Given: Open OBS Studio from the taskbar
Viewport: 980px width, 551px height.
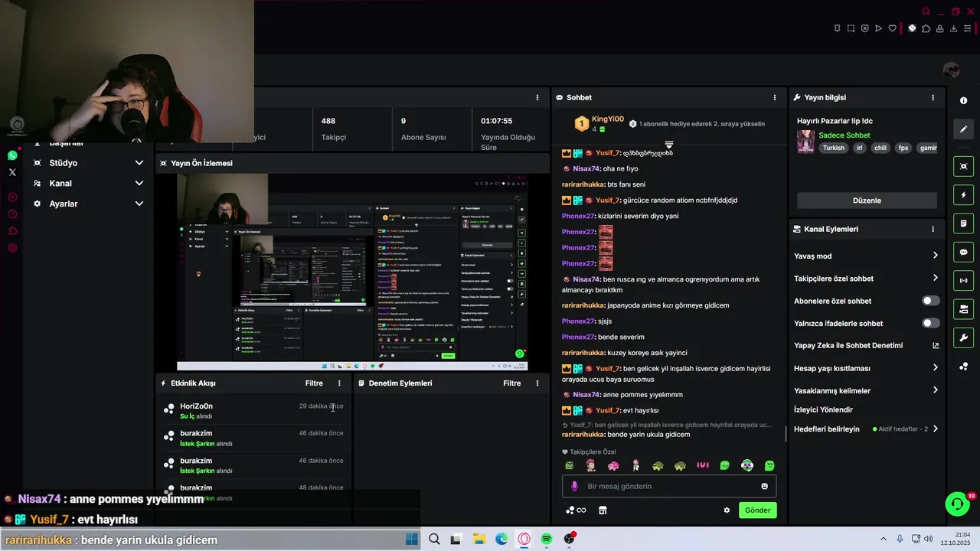Looking at the screenshot, I should 569,539.
